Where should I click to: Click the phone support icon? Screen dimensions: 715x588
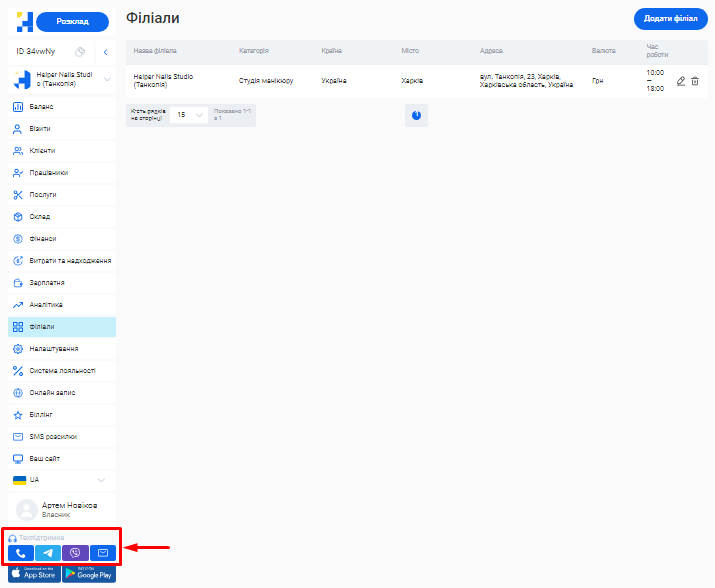click(20, 553)
